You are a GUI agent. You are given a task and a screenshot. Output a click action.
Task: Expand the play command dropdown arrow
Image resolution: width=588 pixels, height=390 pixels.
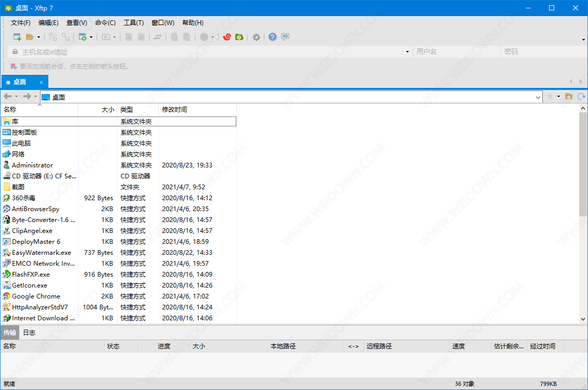click(x=114, y=37)
